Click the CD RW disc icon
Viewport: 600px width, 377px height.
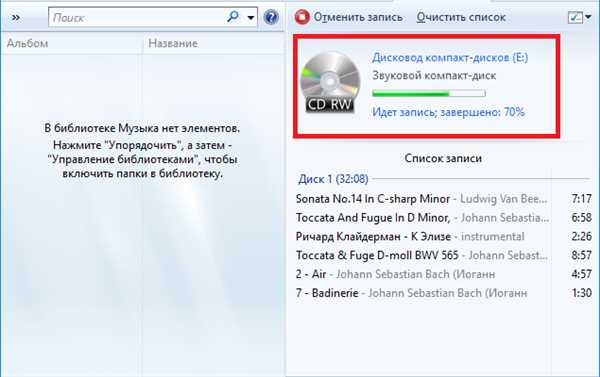point(330,82)
